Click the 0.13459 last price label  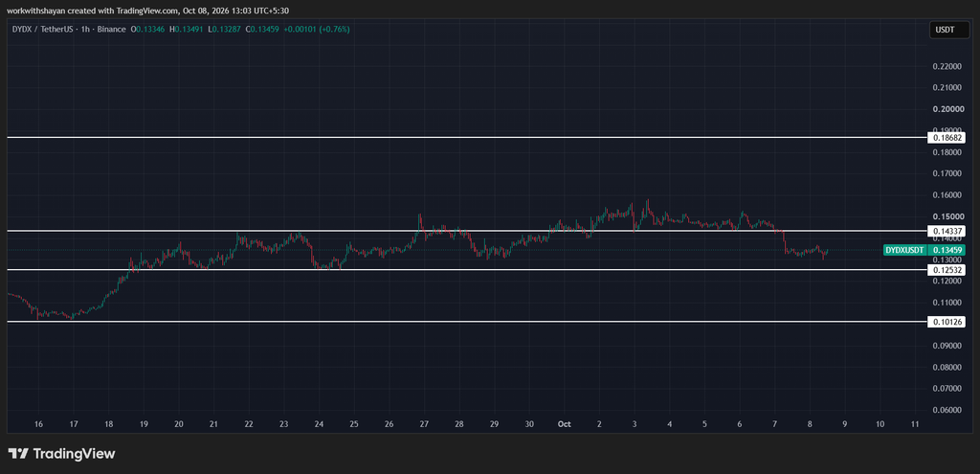coord(947,250)
